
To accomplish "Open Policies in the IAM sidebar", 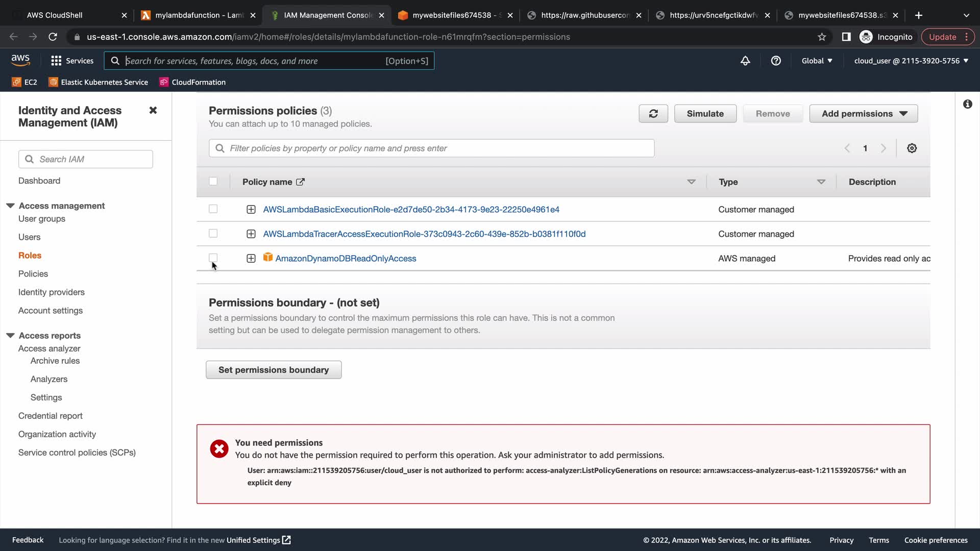I will [x=33, y=273].
